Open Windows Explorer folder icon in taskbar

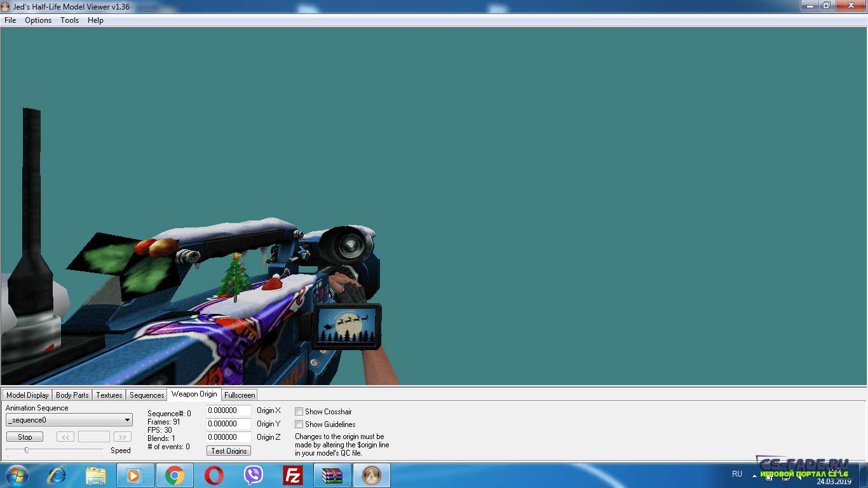pyautogui.click(x=96, y=475)
